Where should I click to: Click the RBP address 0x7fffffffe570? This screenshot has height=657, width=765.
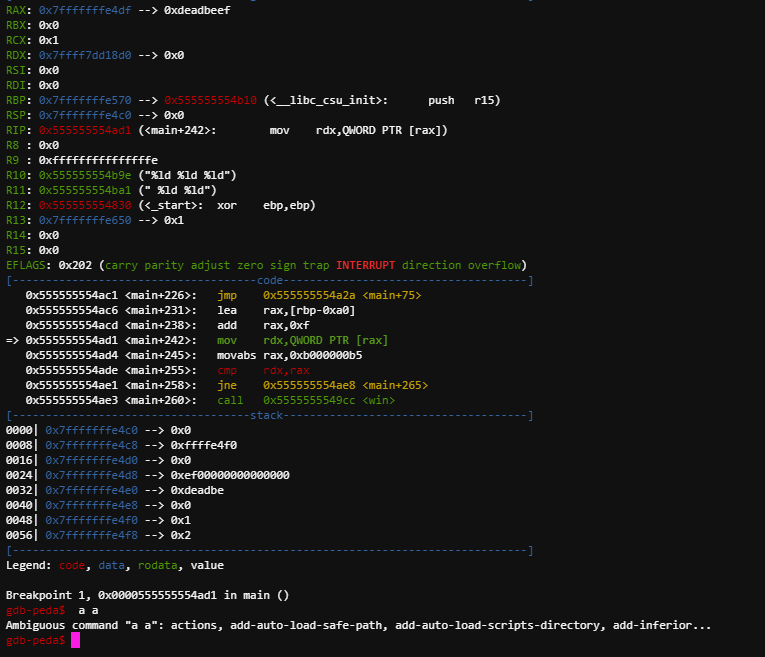85,100
